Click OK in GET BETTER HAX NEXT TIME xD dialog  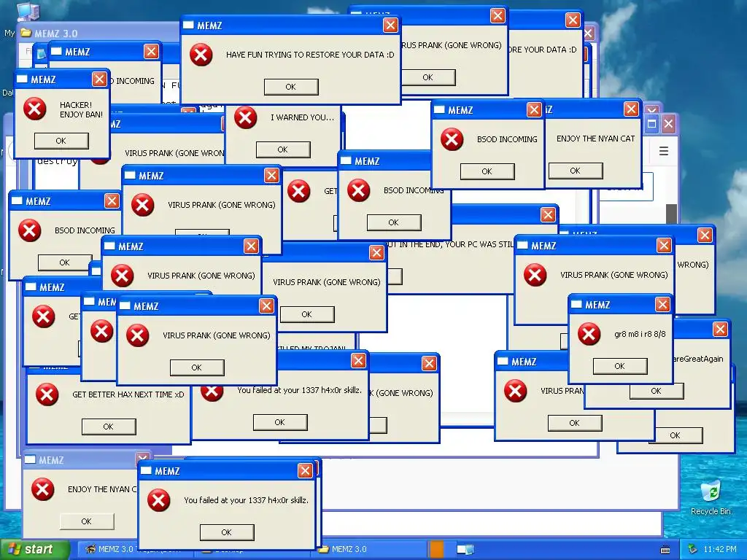(x=109, y=427)
